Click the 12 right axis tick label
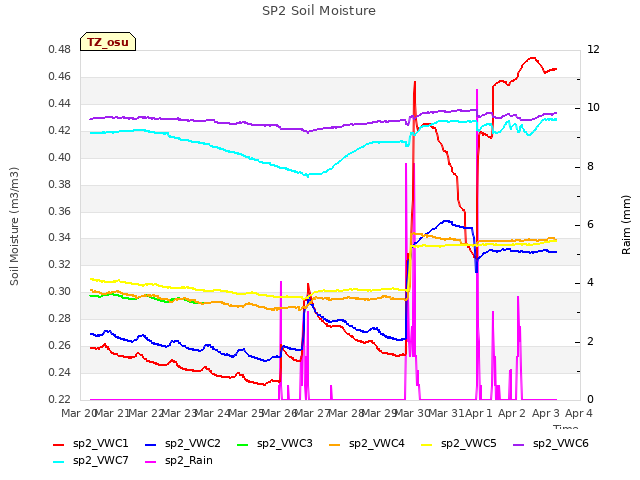The image size is (640, 480). (593, 49)
